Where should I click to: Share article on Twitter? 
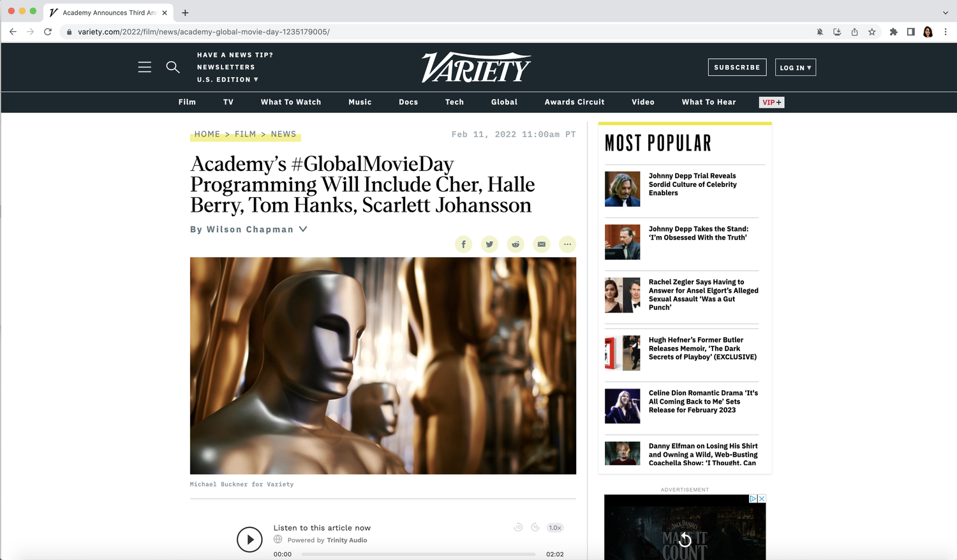[x=489, y=244]
